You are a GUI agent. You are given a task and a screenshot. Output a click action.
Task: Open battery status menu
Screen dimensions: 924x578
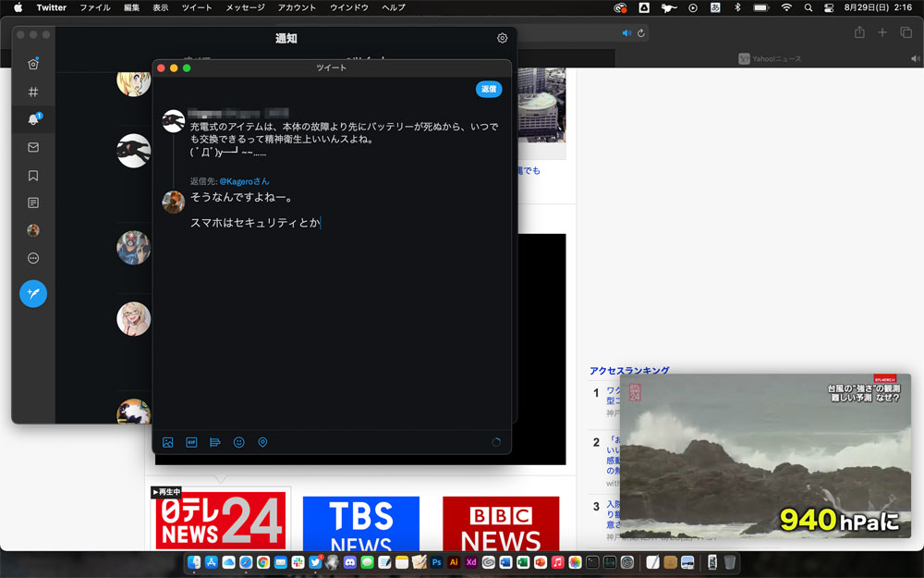(x=761, y=7)
